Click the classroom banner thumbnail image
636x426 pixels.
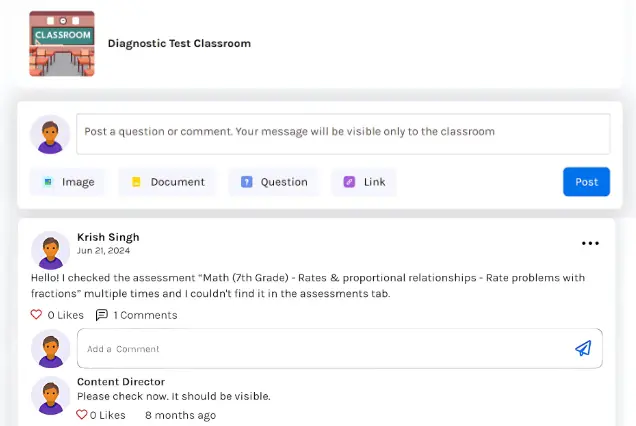(62, 44)
